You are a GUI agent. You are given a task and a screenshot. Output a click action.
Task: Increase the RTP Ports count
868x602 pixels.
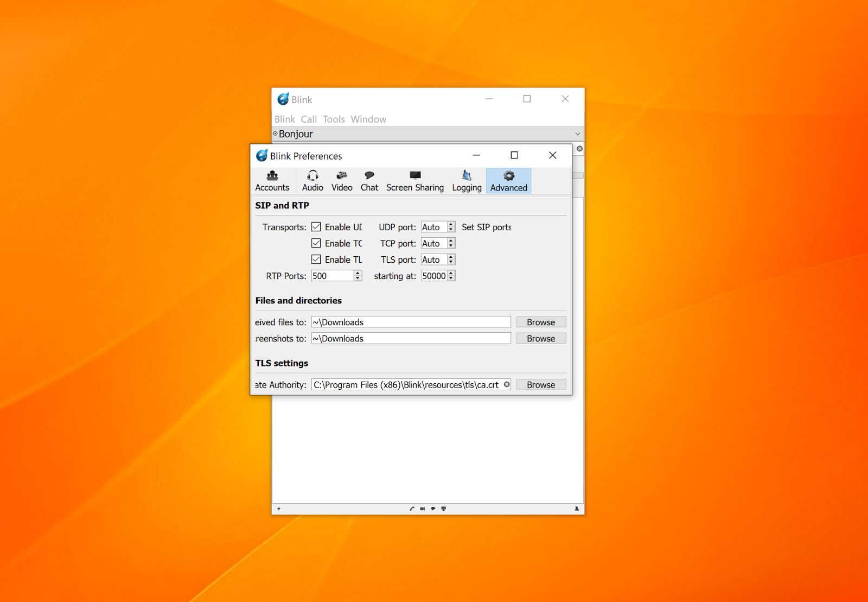358,273
